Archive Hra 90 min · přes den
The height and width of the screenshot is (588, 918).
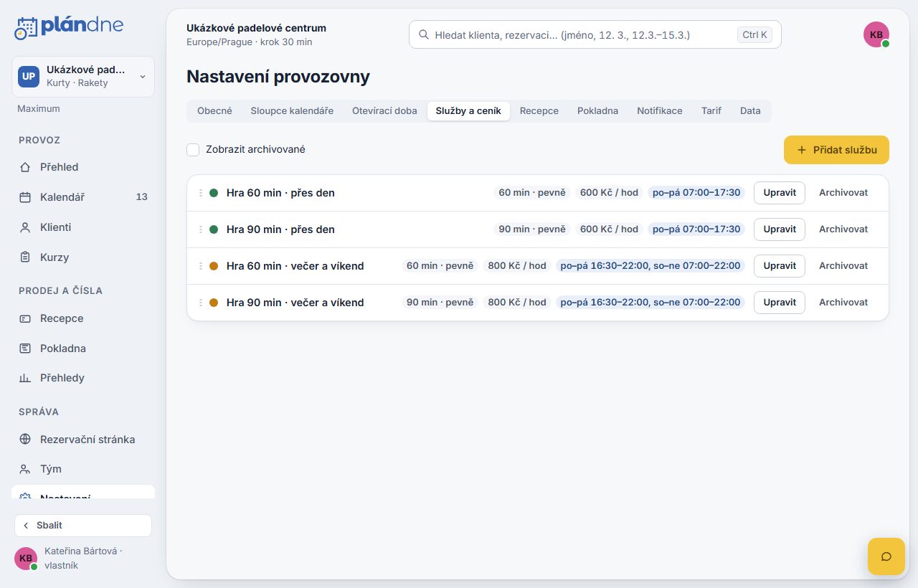[843, 229]
